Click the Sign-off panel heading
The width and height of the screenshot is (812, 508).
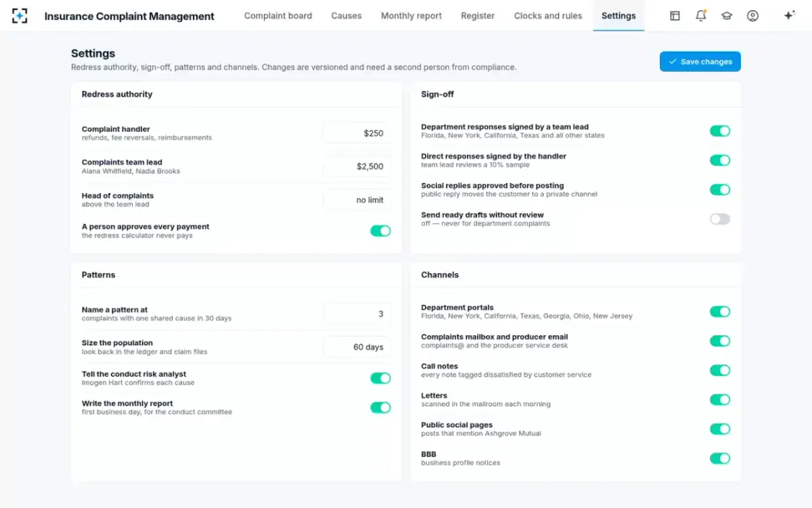[437, 94]
